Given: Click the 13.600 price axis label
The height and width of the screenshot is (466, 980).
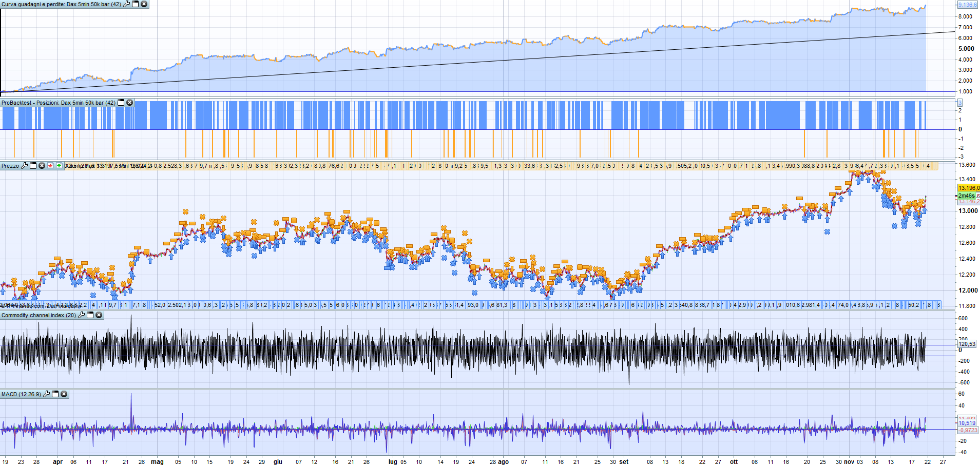Looking at the screenshot, I should tap(968, 165).
